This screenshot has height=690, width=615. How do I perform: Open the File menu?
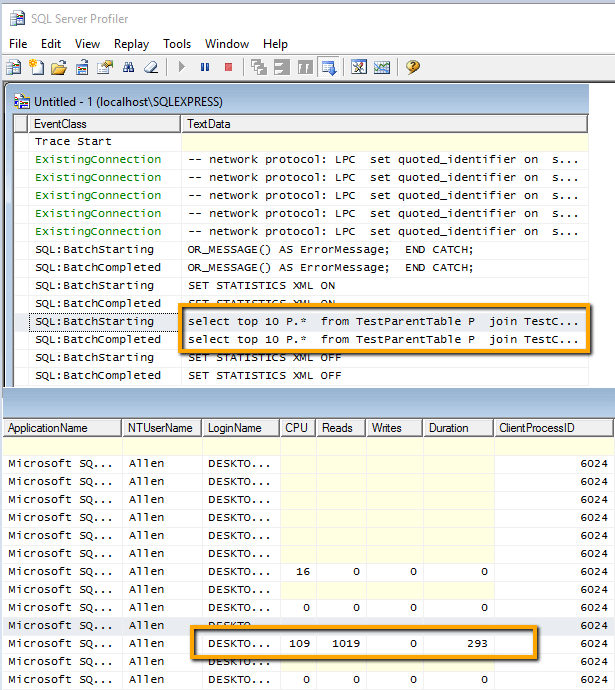(x=18, y=44)
